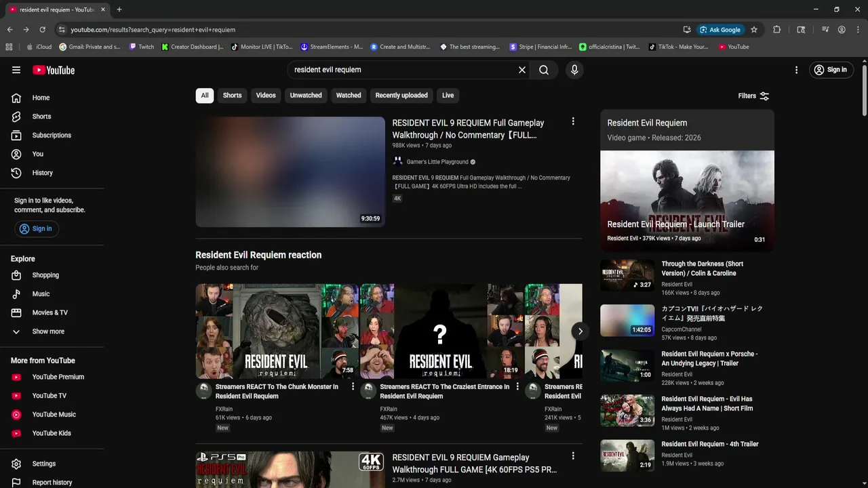Screen dimensions: 868x488
Task: Select the All filter chip
Action: coord(205,96)
